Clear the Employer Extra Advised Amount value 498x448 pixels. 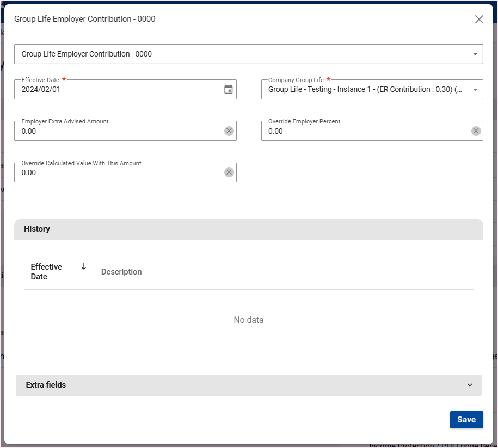point(229,131)
